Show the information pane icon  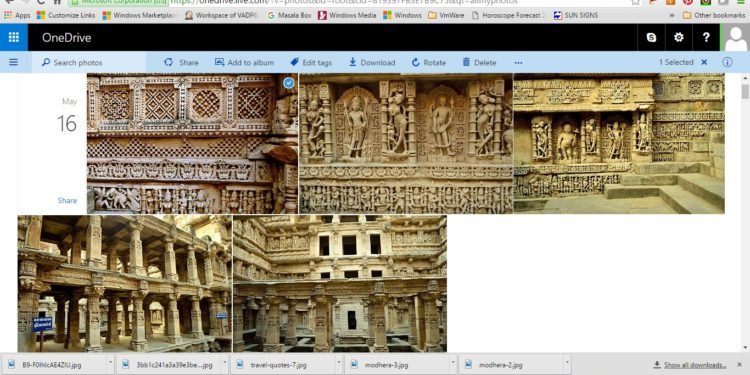click(x=728, y=62)
